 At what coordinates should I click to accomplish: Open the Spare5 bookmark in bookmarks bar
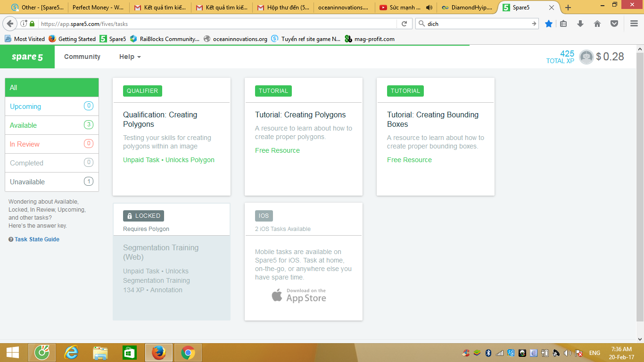(x=113, y=39)
